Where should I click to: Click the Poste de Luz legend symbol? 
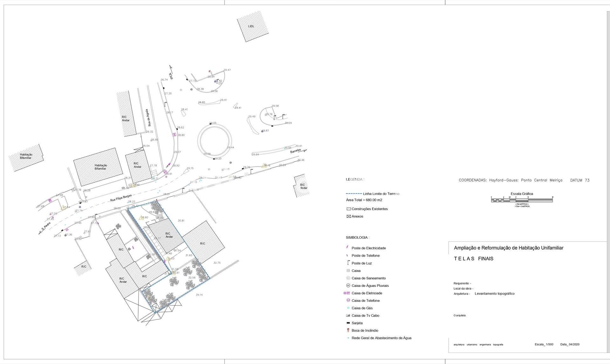click(348, 263)
